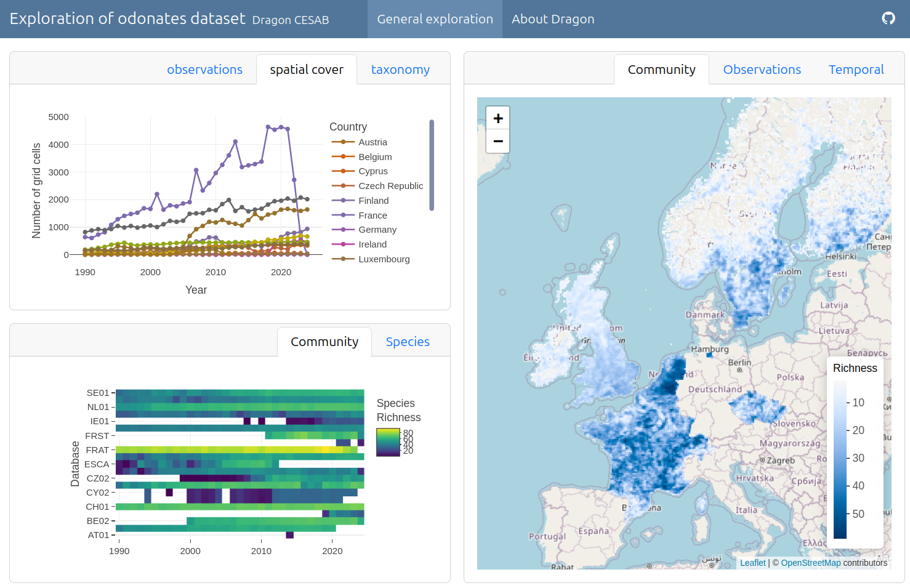This screenshot has height=588, width=910.
Task: Switch to the observations tab
Action: click(x=204, y=70)
